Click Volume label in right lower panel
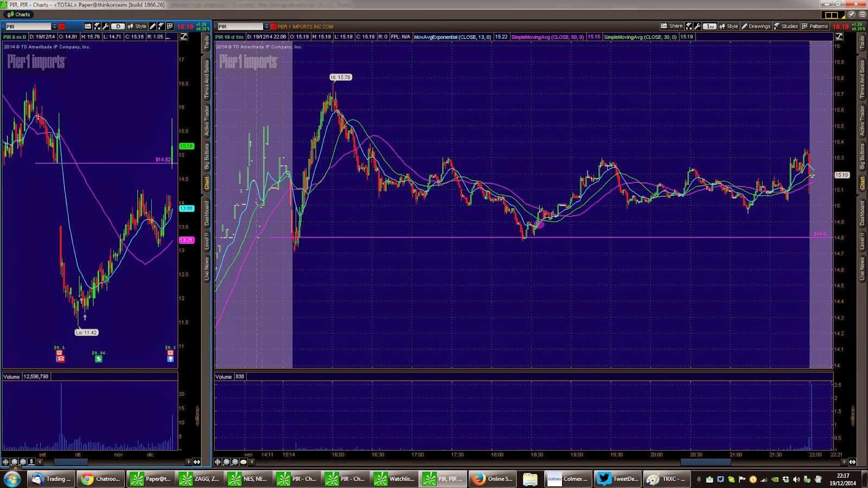The height and width of the screenshot is (488, 868). pos(224,376)
